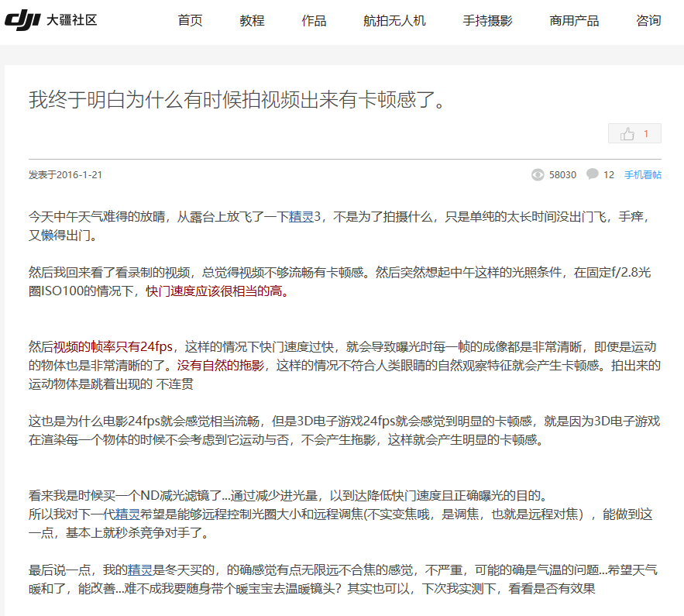Screen dimensions: 684x616
Task: Click the comment count 12
Action: coord(609,175)
